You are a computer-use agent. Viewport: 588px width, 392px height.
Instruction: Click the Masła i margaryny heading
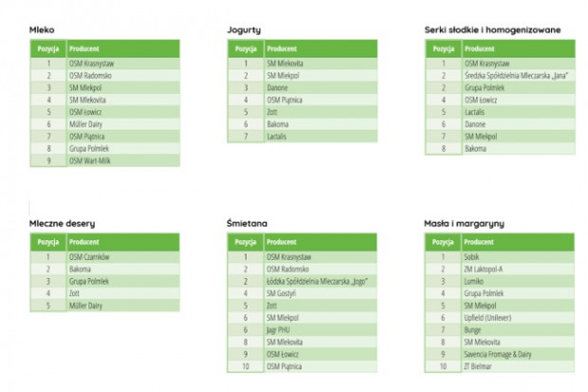465,224
